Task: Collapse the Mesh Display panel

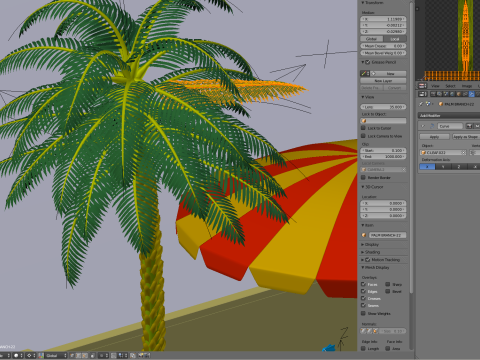Action: 363,267
